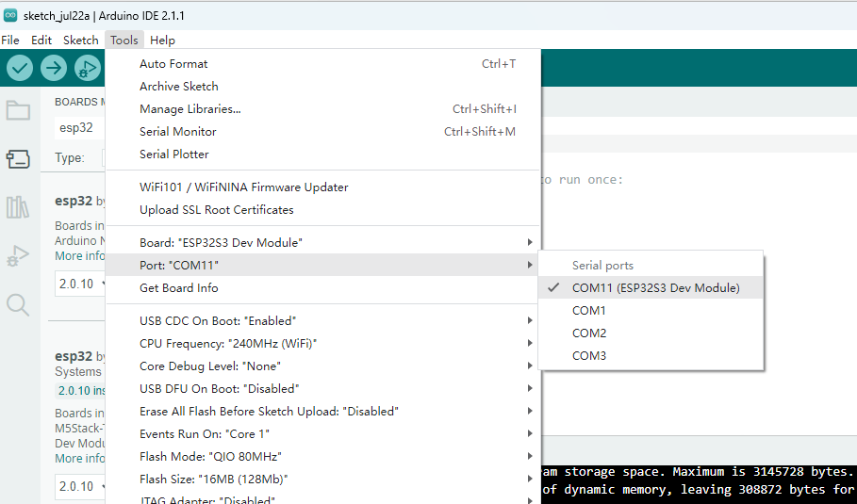
Task: Select COM1 serial port
Action: tap(651, 310)
